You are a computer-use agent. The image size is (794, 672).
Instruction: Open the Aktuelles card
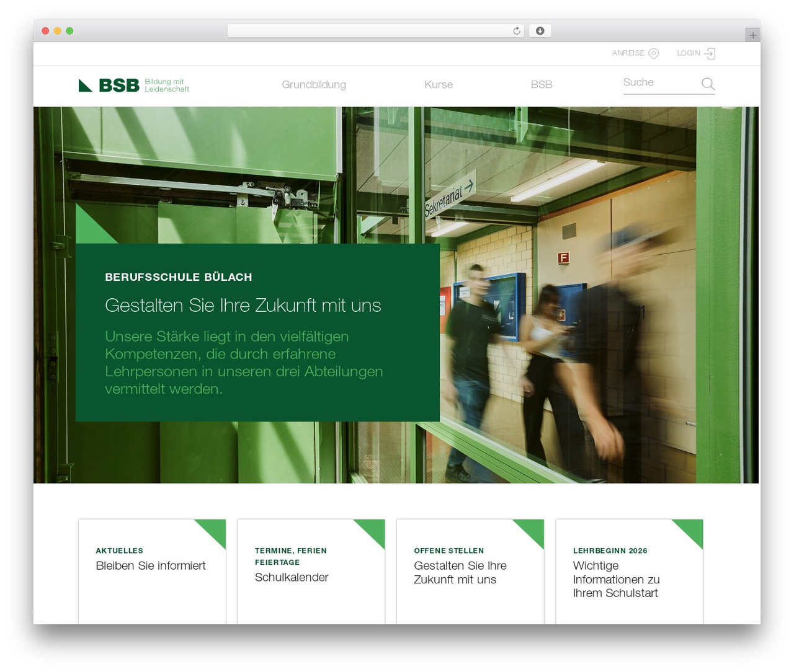[x=152, y=572]
